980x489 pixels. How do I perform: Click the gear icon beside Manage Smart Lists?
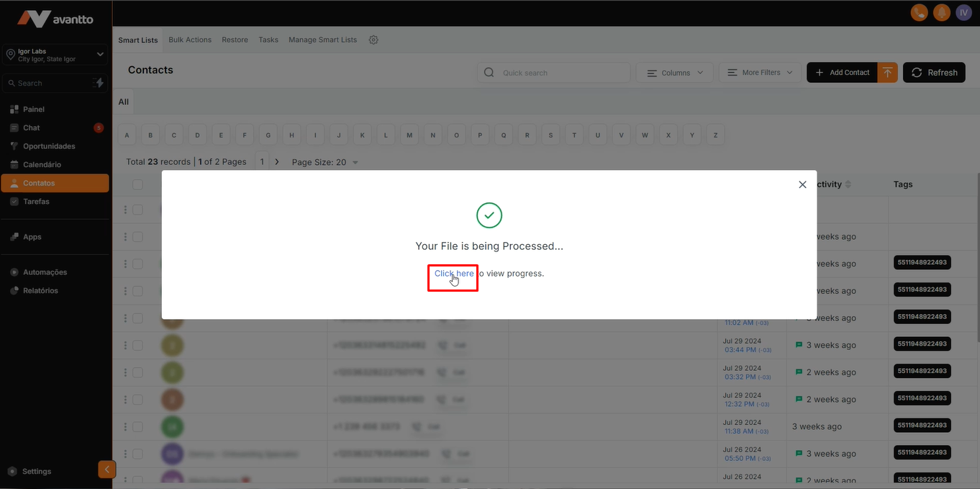tap(373, 40)
